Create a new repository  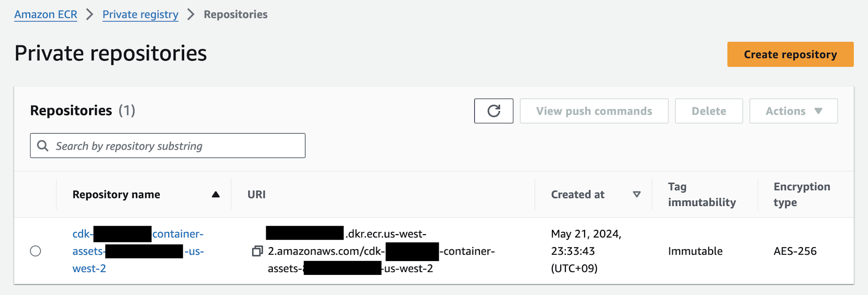click(x=790, y=54)
